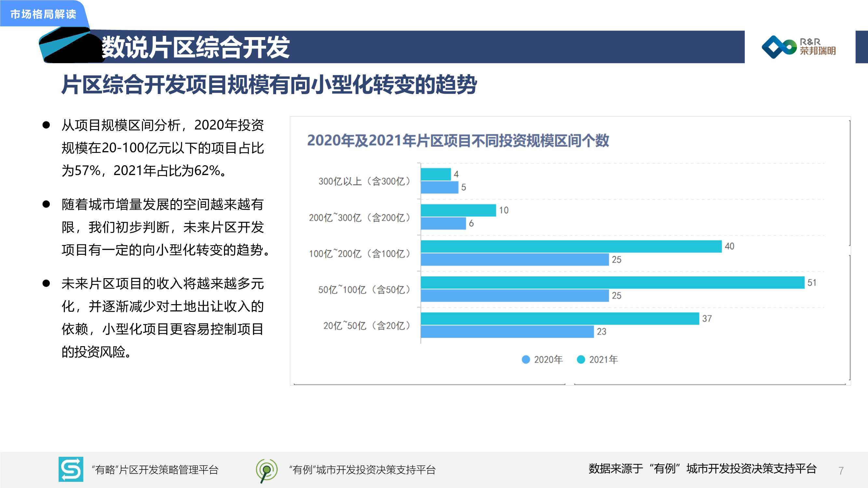The width and height of the screenshot is (868, 488).
Task: Click axis label 300亿以上（含300亿）
Action: tap(364, 181)
